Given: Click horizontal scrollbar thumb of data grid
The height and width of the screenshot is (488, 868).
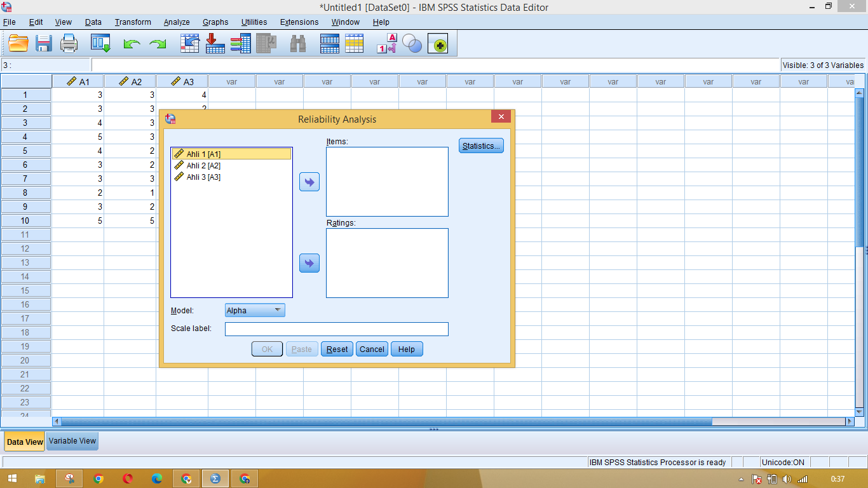Looking at the screenshot, I should coord(386,421).
